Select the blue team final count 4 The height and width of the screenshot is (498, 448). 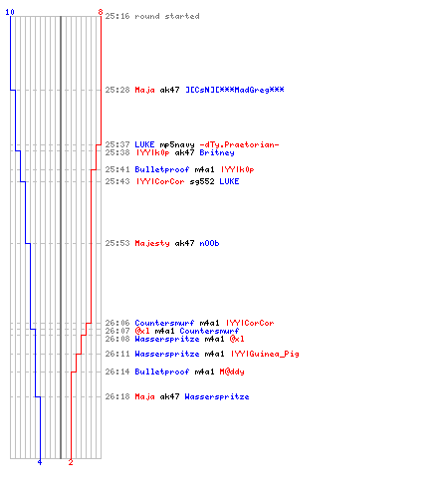coord(40,462)
